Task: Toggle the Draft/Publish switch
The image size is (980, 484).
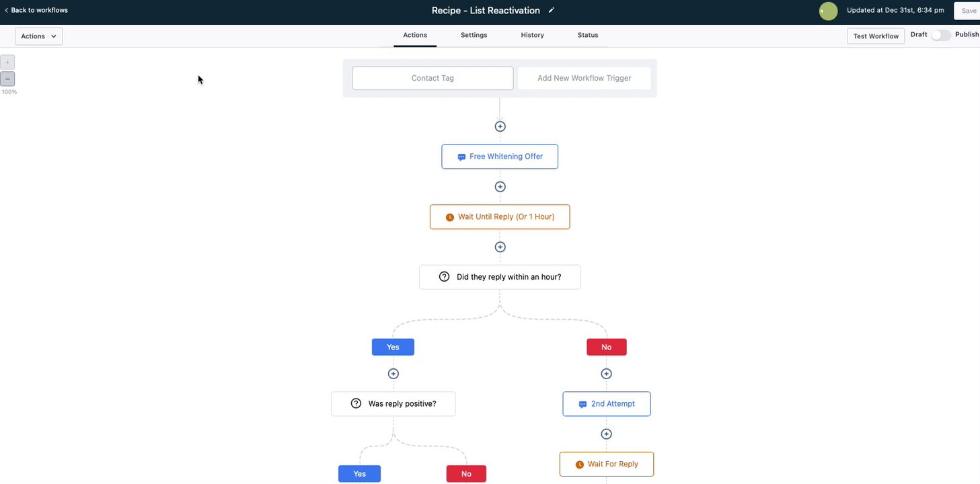Action: [x=940, y=35]
